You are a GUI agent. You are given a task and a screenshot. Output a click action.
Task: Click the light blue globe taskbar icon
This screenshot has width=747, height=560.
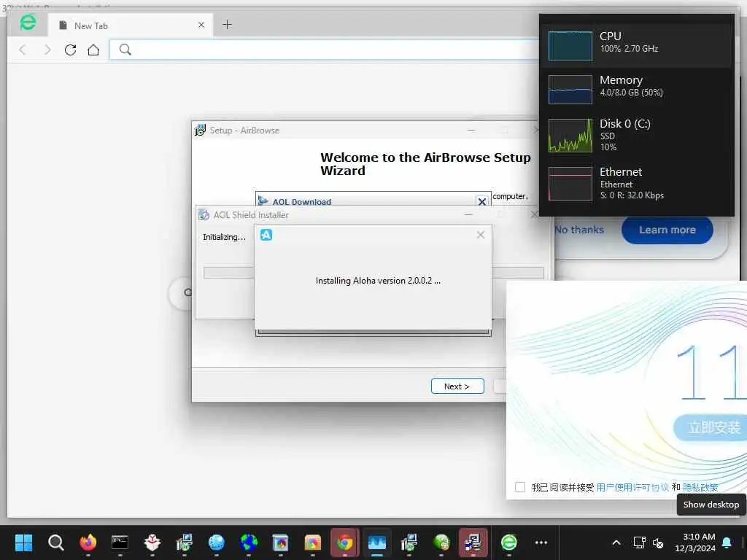coord(216,542)
